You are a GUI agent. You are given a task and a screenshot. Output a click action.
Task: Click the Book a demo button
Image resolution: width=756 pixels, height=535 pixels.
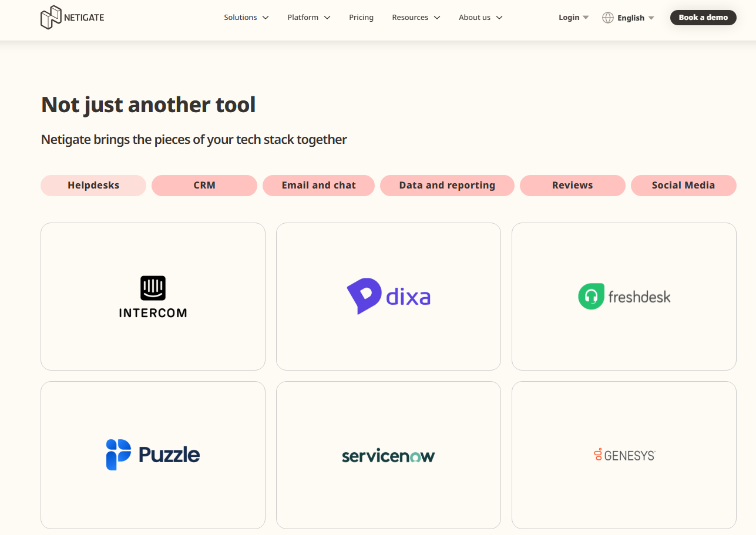click(703, 17)
